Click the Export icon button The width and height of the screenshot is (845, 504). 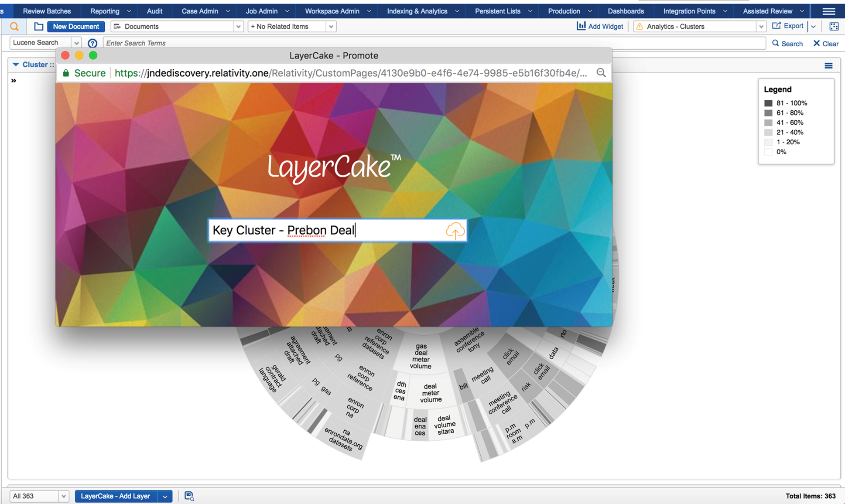[x=777, y=26]
